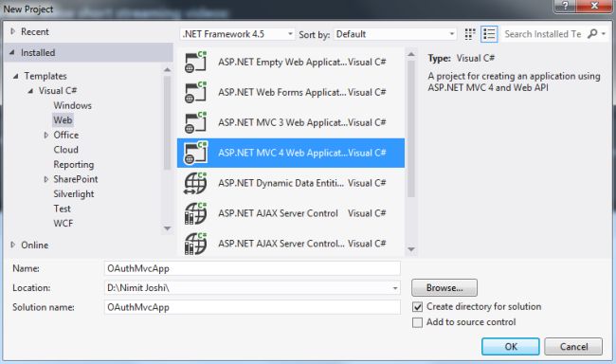Expand the Recent section
The image size is (616, 364).
(x=12, y=31)
